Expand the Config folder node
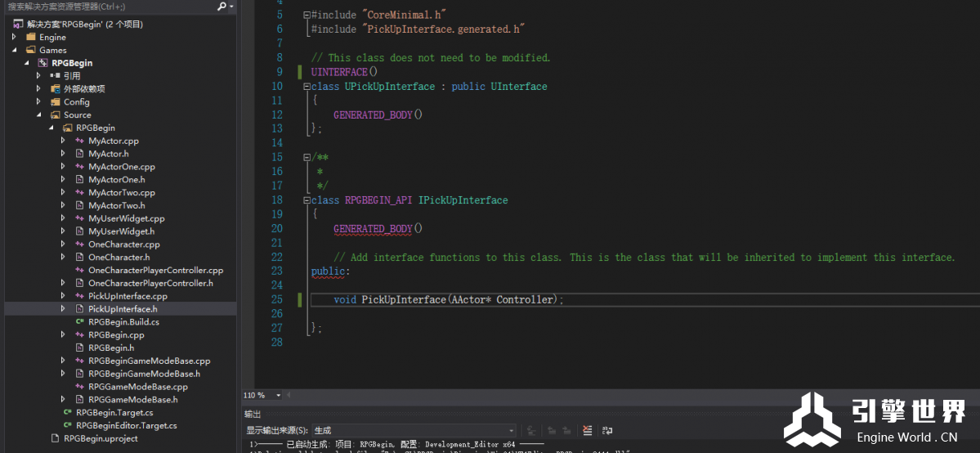The width and height of the screenshot is (980, 453). 38,102
